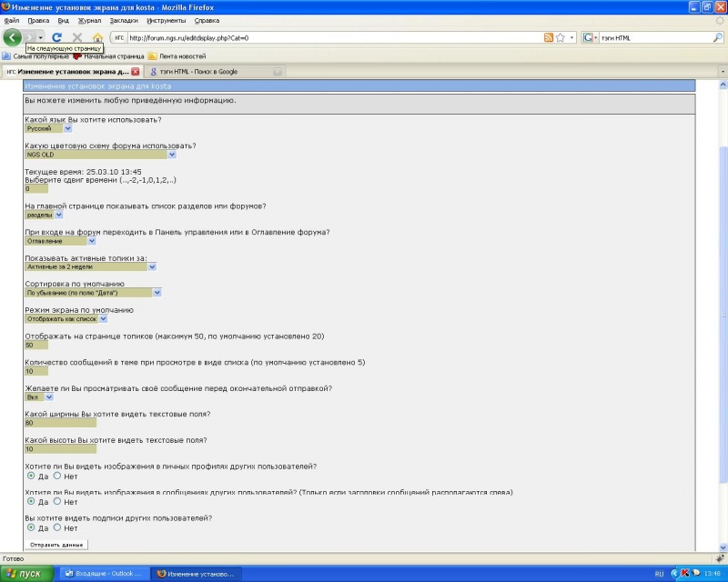This screenshot has height=582, width=728.
Task: Click the 'Отправить данные' submit button
Action: point(56,545)
